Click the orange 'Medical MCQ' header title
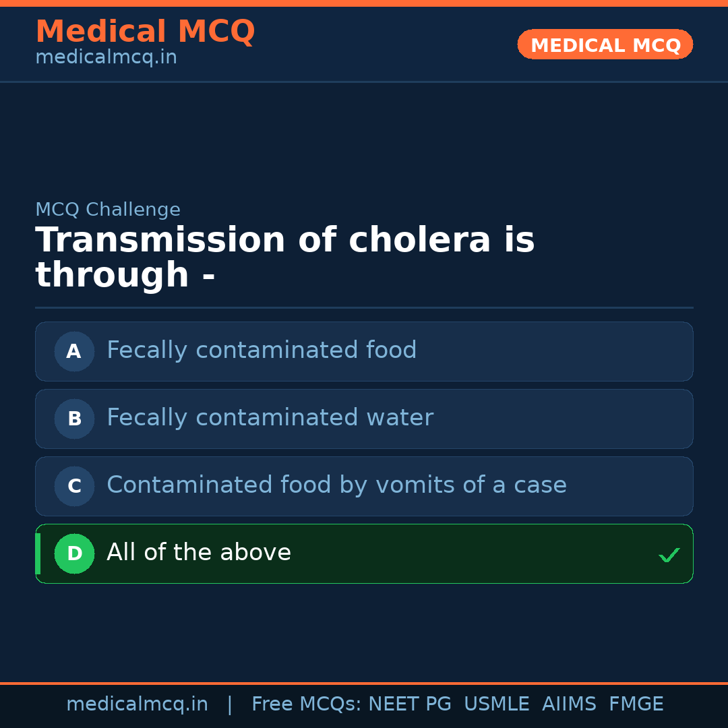This screenshot has width=728, height=728. tap(145, 32)
